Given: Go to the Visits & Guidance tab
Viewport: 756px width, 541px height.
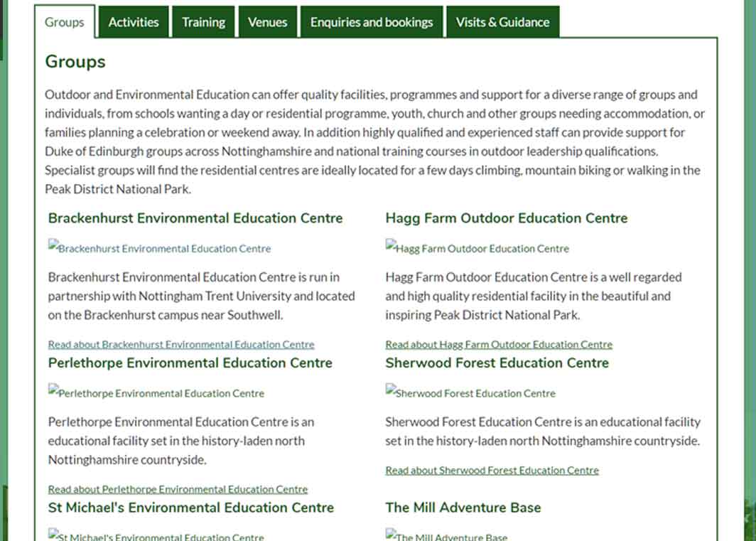Looking at the screenshot, I should point(503,22).
